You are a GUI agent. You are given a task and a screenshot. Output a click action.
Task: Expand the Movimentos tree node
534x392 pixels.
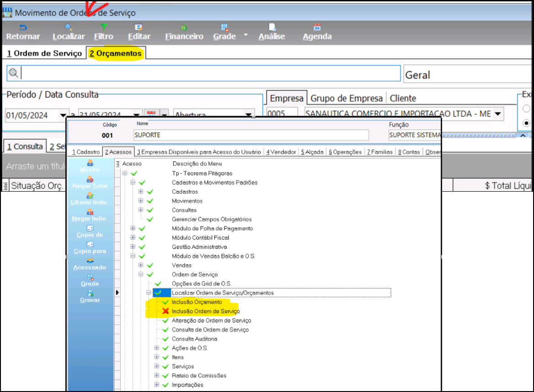point(141,201)
